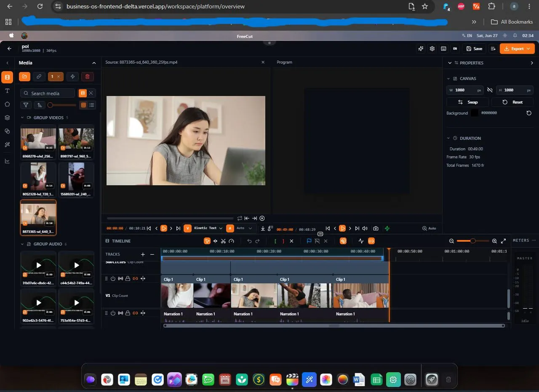539x392 pixels.
Task: Collapse the Media panel chevron
Action: [94, 63]
